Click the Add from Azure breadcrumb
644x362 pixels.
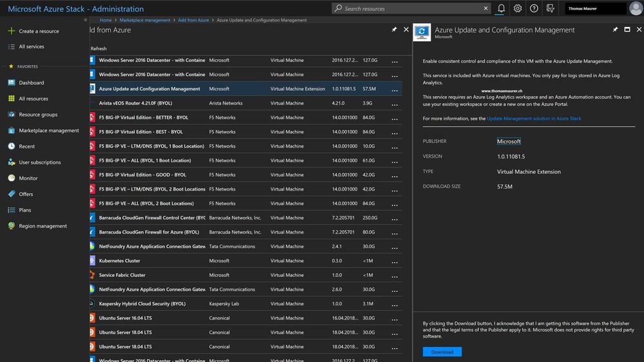point(194,20)
